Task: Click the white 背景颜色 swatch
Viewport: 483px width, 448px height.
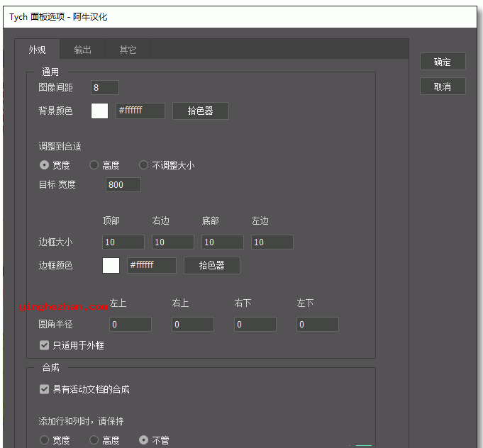Action: (x=100, y=111)
